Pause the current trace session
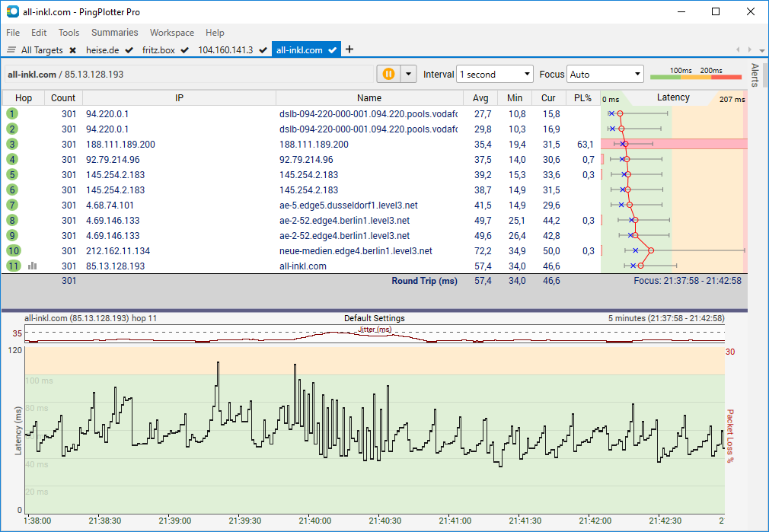769x532 pixels. [389, 74]
